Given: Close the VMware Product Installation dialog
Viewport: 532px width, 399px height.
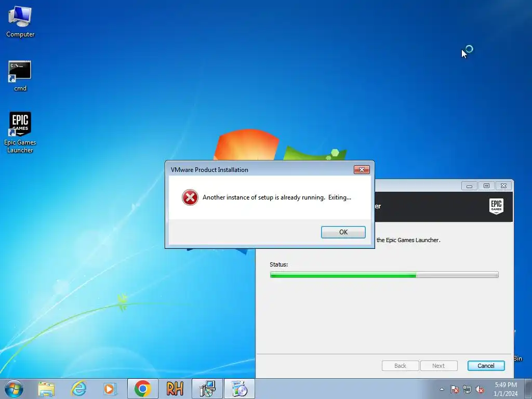Looking at the screenshot, I should point(362,170).
